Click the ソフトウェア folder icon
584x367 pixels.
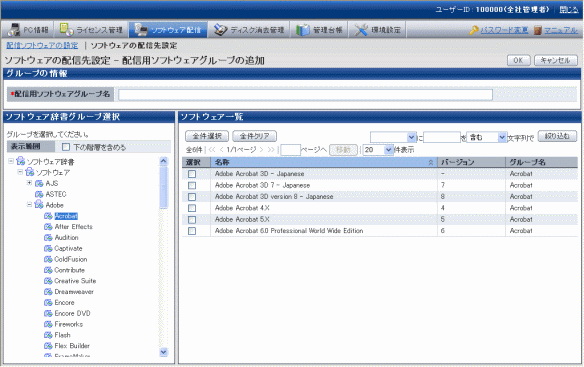click(x=29, y=172)
